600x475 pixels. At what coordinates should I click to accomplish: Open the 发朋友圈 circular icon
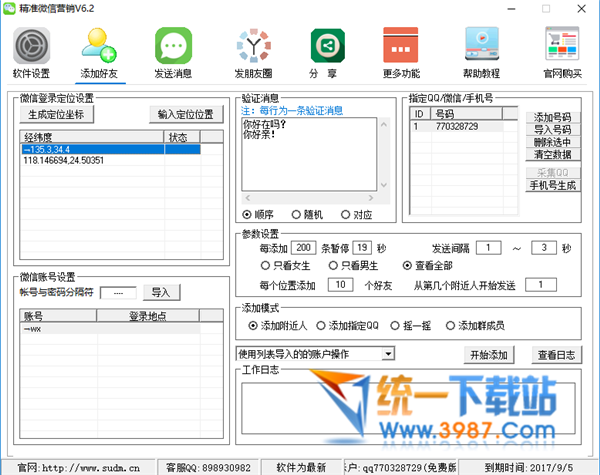(x=254, y=46)
